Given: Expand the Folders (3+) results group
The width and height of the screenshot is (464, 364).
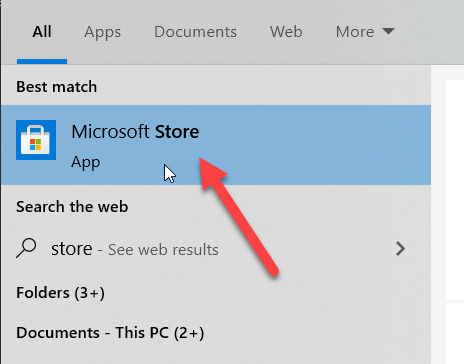Looking at the screenshot, I should (x=60, y=293).
